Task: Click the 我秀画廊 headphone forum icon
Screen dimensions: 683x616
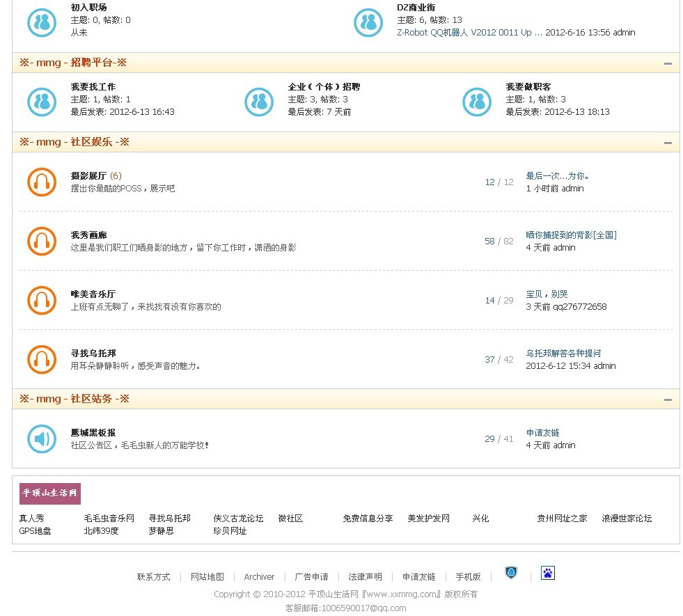Action: [x=41, y=242]
